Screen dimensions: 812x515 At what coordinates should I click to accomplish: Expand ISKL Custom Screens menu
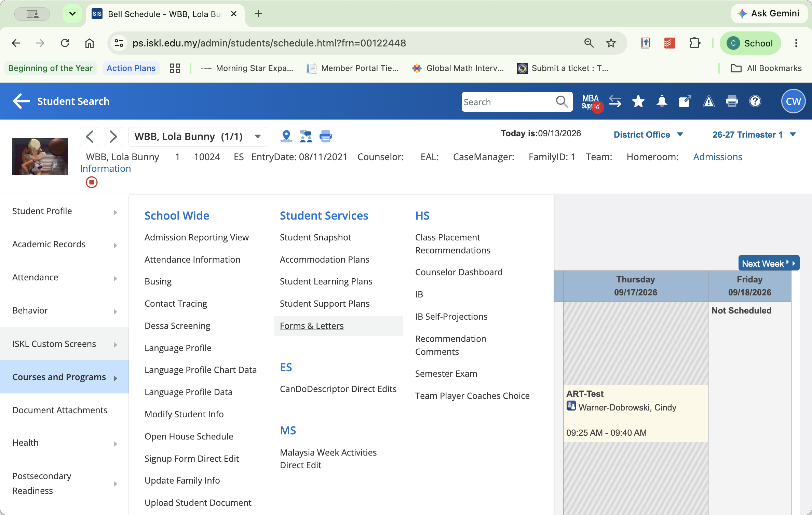64,344
